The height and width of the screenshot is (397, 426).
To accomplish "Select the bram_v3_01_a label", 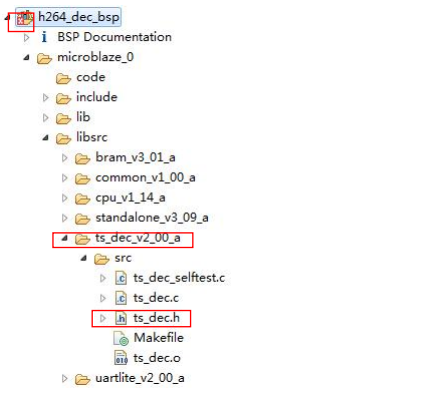I will click(135, 157).
